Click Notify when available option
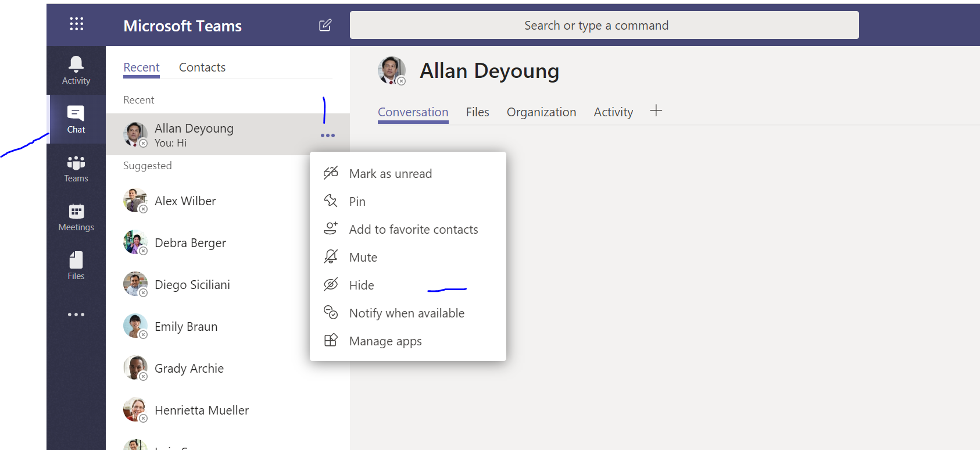 (406, 313)
